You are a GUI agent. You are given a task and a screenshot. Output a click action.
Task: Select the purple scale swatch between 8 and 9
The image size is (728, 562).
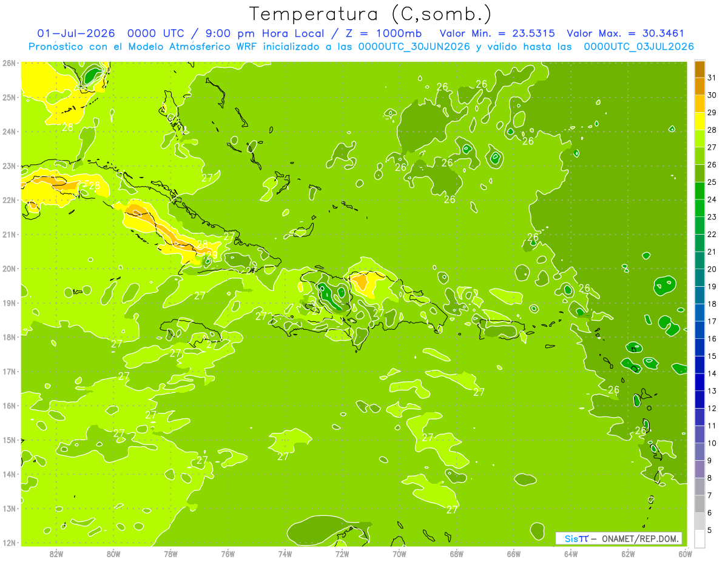point(699,469)
